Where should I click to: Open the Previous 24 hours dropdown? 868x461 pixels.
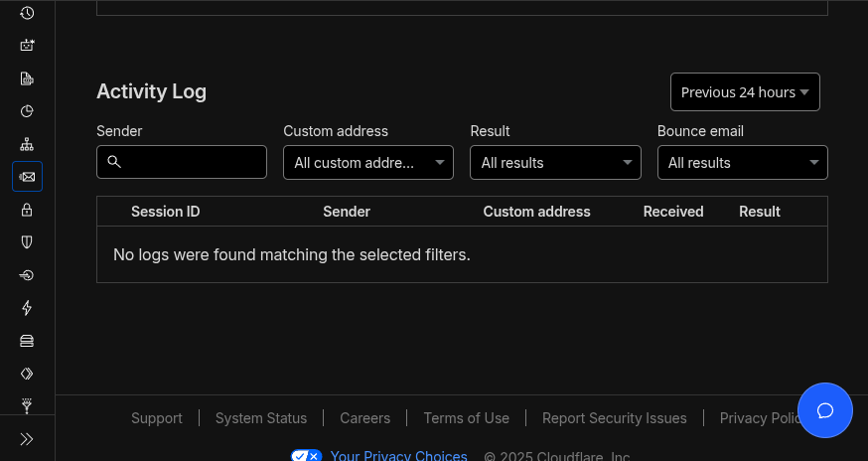(x=745, y=92)
